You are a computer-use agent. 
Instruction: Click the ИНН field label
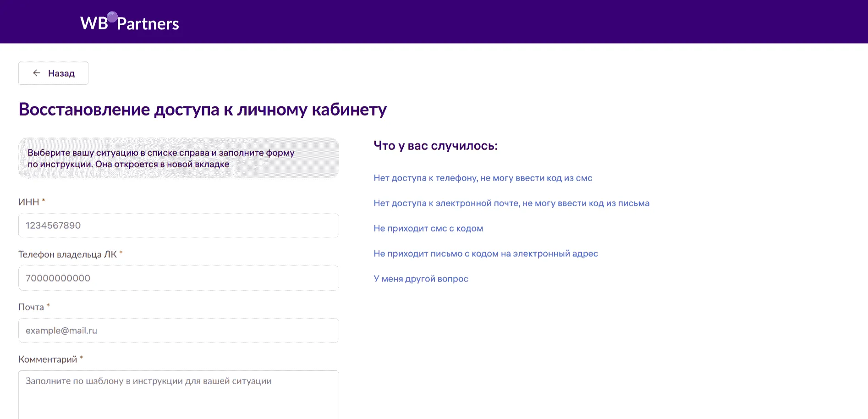pos(28,202)
